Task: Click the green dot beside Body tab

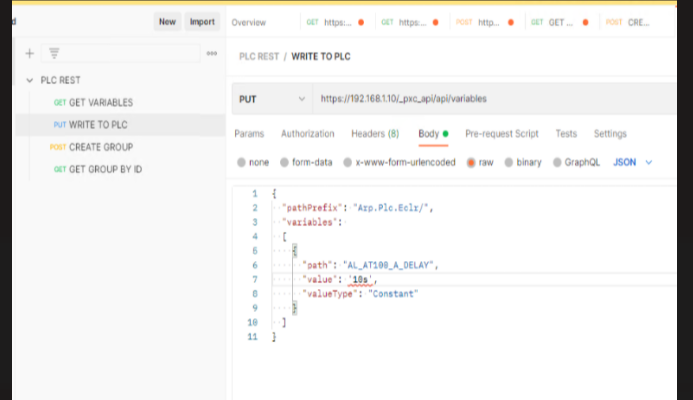Action: [x=446, y=133]
